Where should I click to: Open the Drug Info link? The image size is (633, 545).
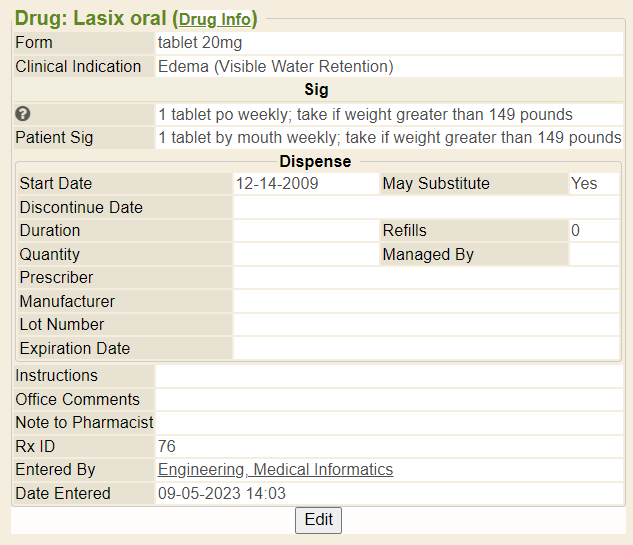215,19
